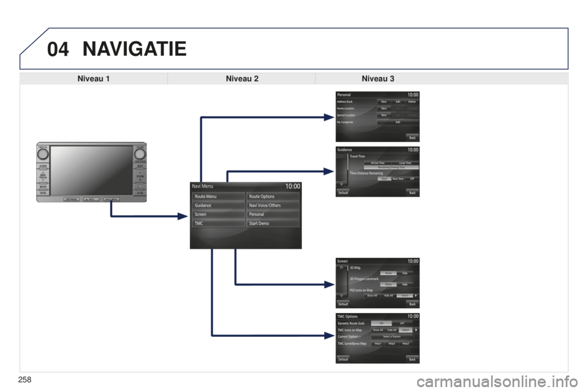
Task: Click Default in the TMC Options screen
Action: tap(343, 359)
